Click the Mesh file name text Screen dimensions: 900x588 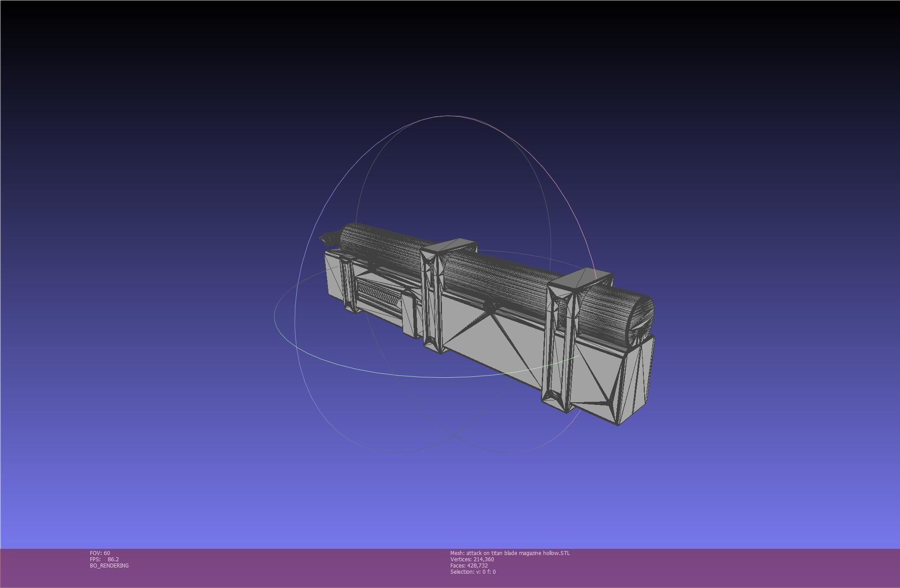(510, 553)
